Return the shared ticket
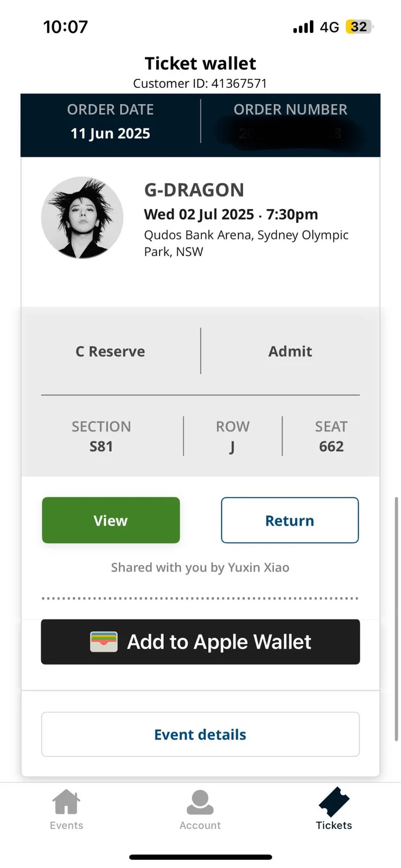The height and width of the screenshot is (868, 401). 290,520
